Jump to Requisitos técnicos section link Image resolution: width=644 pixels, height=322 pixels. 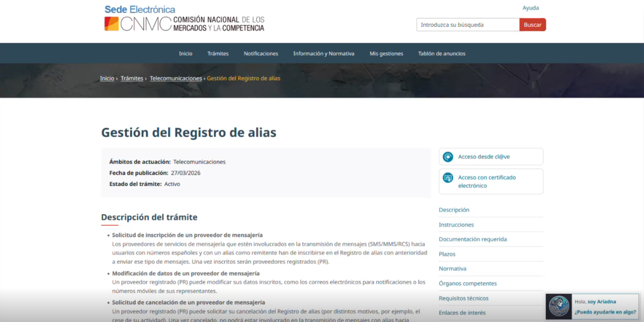pyautogui.click(x=464, y=298)
